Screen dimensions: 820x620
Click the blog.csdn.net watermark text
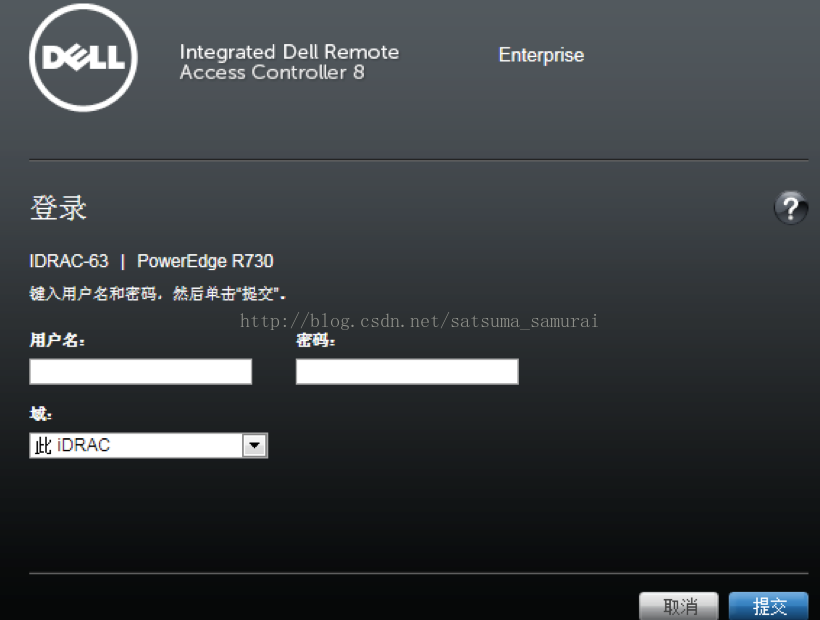tap(419, 320)
